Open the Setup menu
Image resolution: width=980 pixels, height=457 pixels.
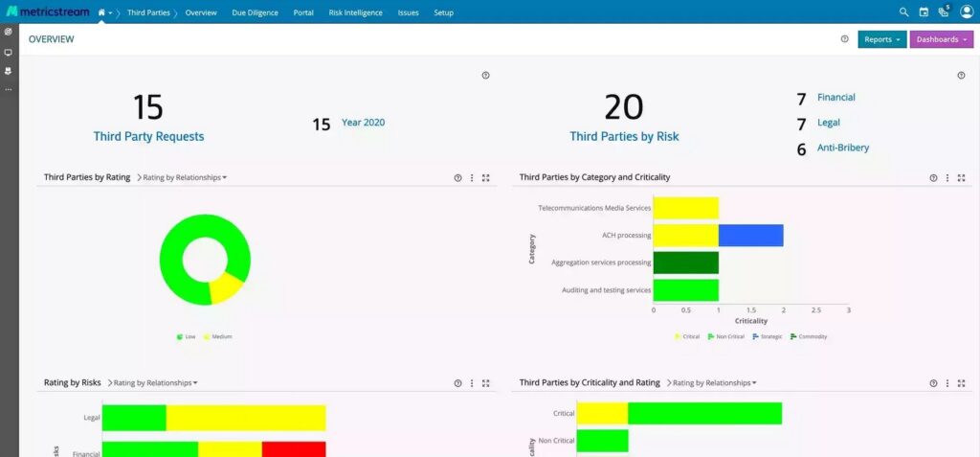click(x=444, y=12)
